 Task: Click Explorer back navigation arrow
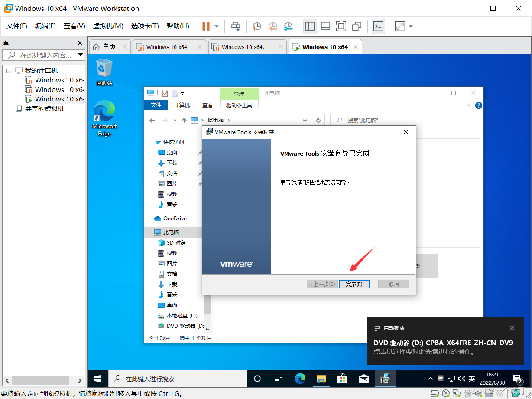click(152, 121)
